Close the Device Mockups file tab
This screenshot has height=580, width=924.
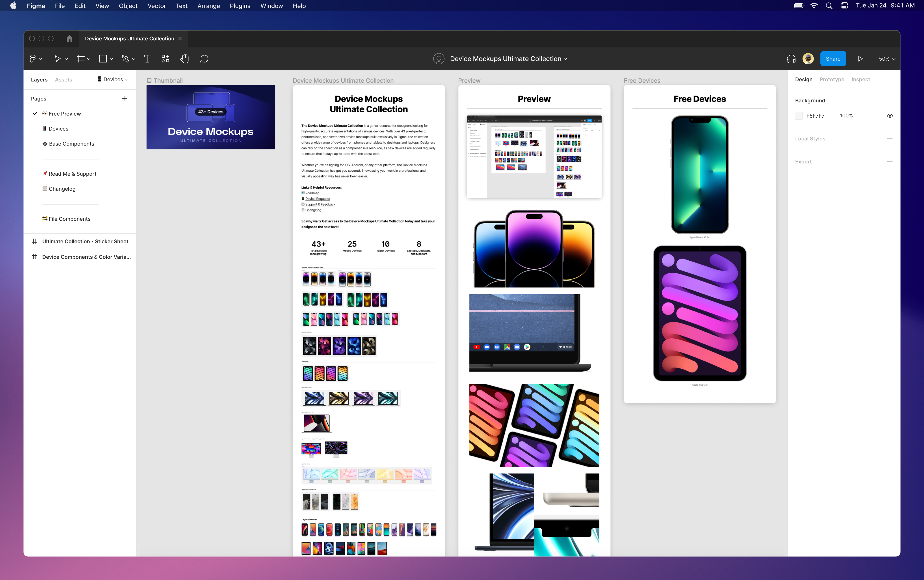180,38
